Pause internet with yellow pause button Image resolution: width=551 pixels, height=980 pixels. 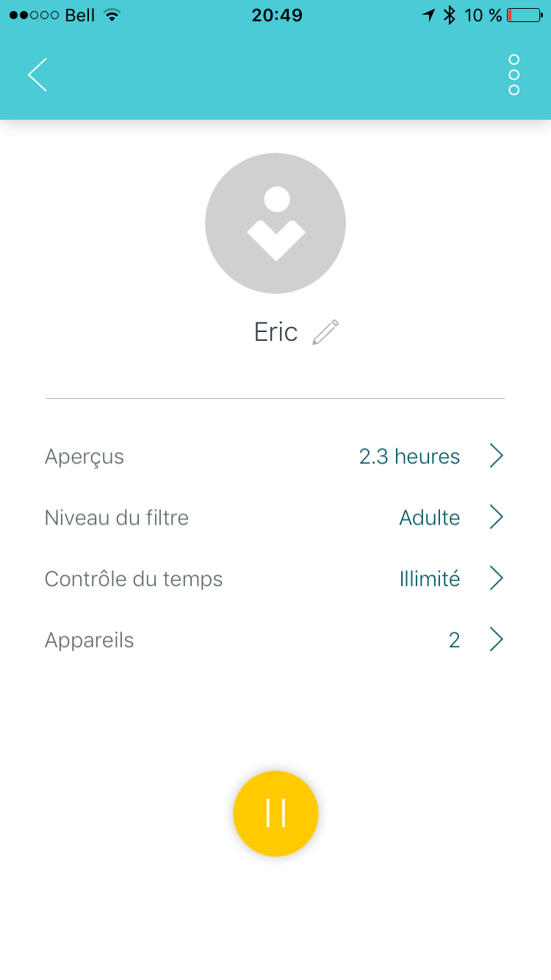[x=275, y=813]
